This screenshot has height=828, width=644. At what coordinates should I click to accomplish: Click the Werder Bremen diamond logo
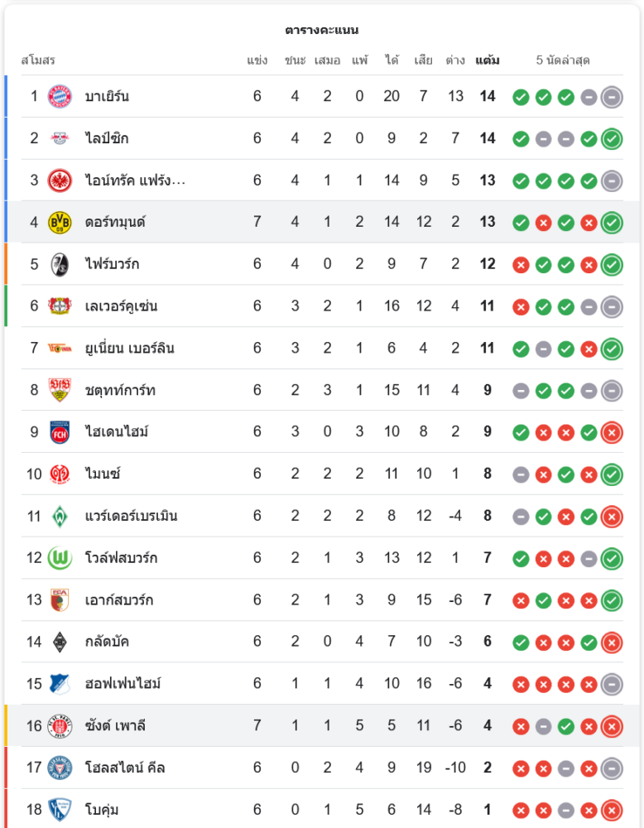pos(60,516)
